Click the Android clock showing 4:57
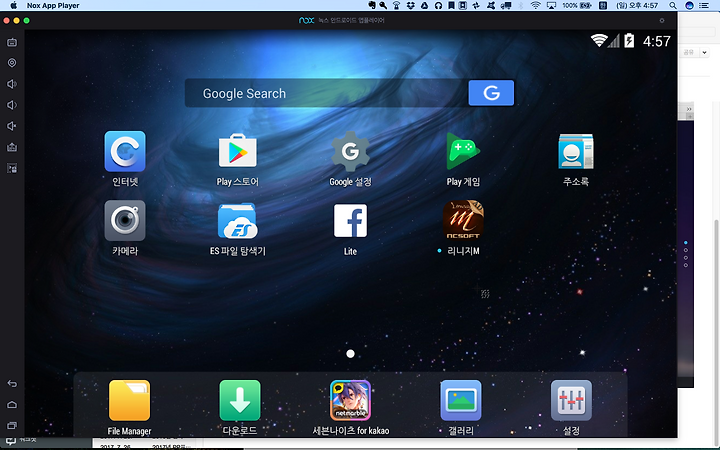 click(x=657, y=41)
